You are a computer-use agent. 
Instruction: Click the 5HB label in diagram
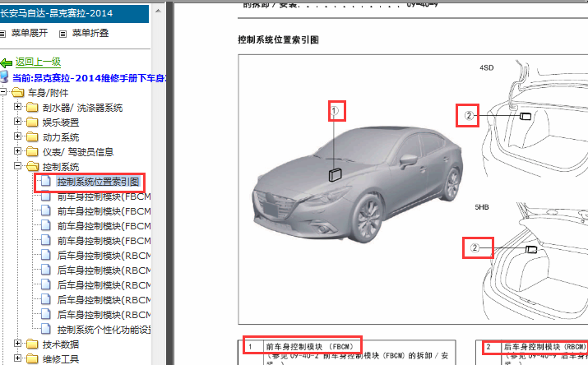point(482,207)
